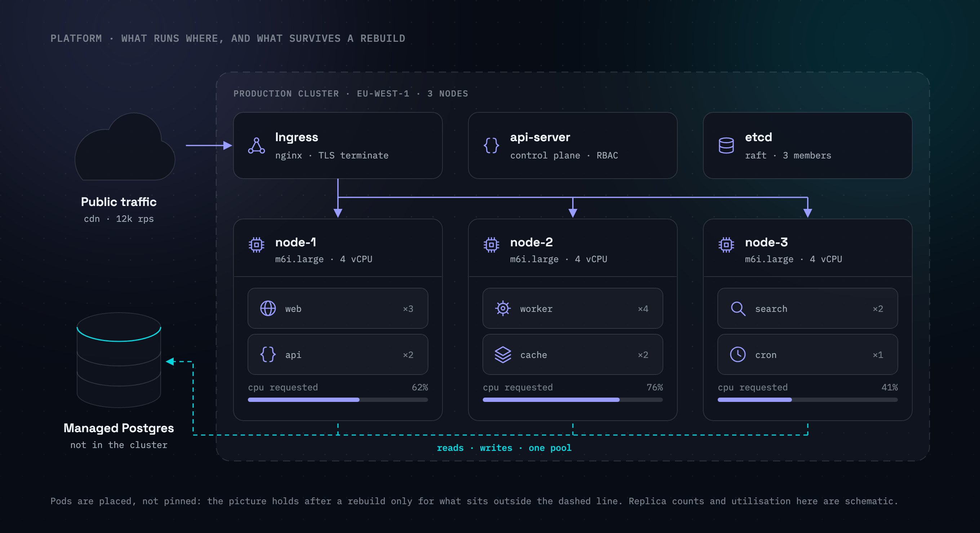Click the node-2 CPU chip icon
The width and height of the screenshot is (980, 533).
tap(491, 245)
